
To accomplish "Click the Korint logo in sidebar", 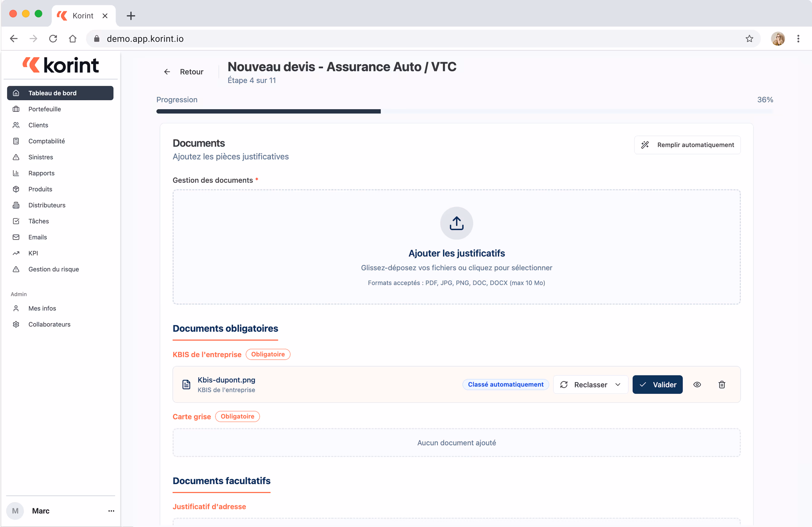I will pos(61,65).
